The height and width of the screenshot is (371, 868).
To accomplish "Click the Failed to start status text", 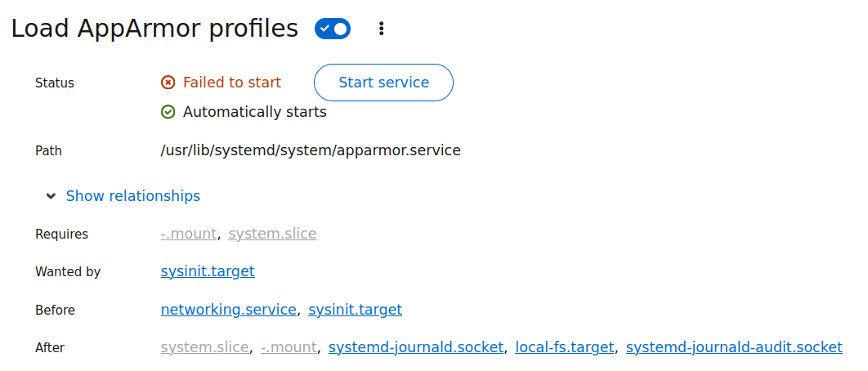I will tap(231, 83).
